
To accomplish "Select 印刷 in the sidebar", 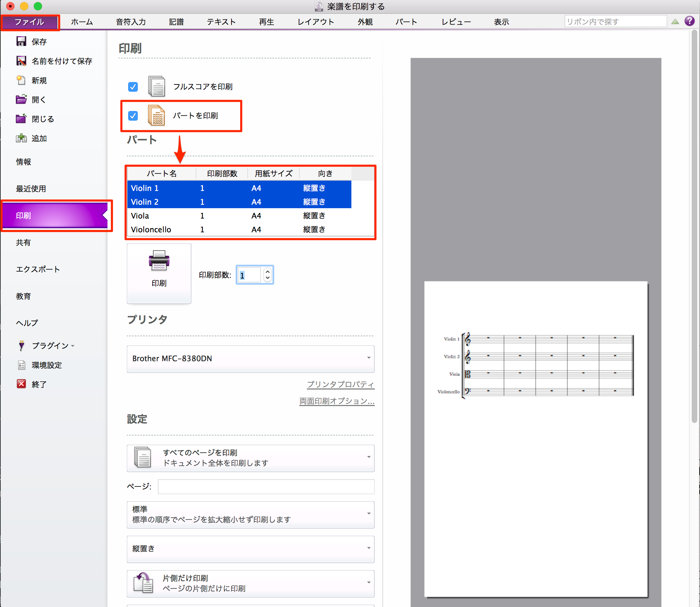I will tap(55, 215).
